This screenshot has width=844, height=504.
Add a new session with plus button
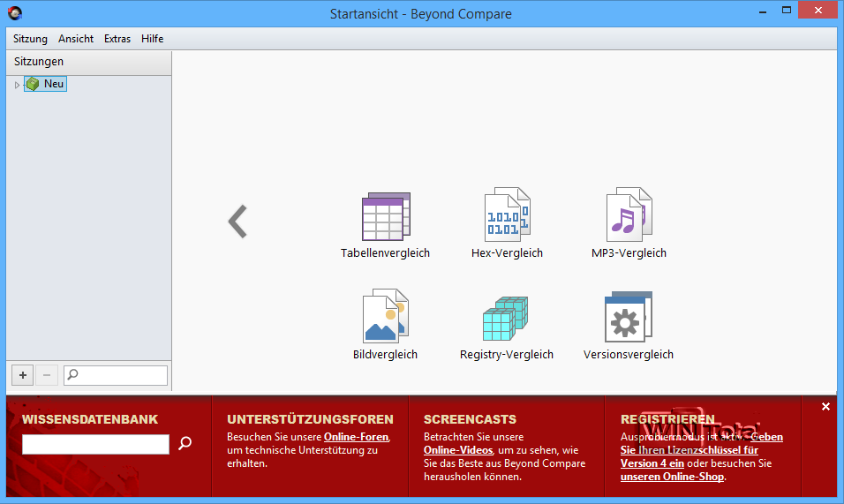pos(23,375)
